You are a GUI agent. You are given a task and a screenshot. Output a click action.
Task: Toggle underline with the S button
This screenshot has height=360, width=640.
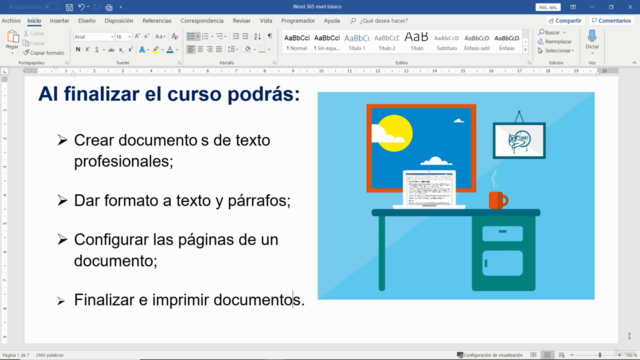pyautogui.click(x=97, y=50)
